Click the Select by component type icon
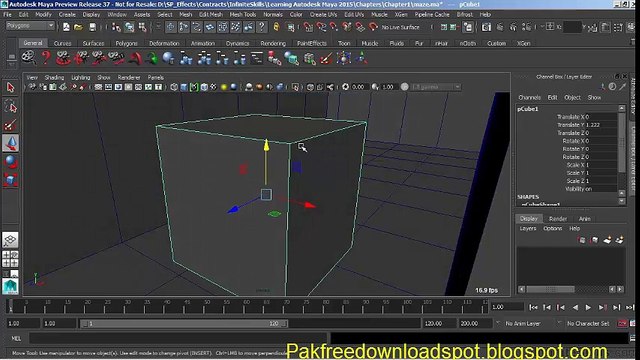 (x=142, y=27)
